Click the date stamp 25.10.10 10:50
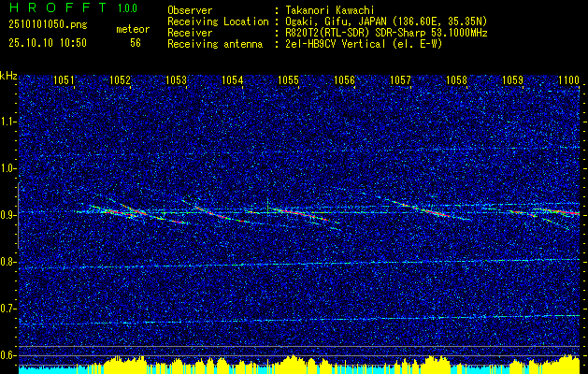Screen dimensions: 588x374 pyautogui.click(x=48, y=43)
